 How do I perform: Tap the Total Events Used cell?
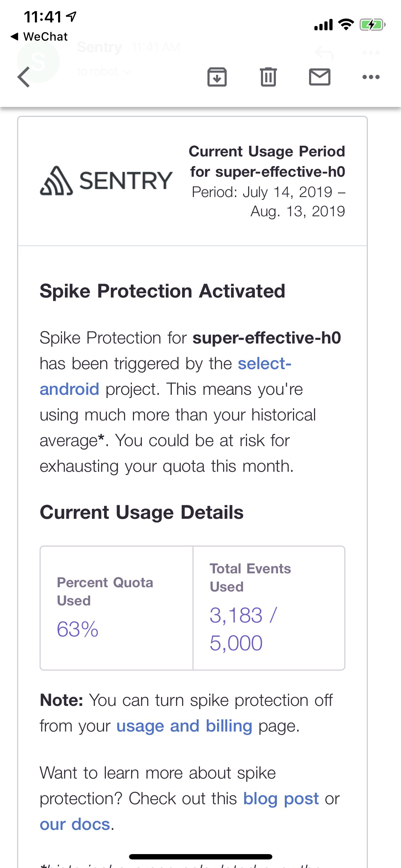(x=269, y=608)
